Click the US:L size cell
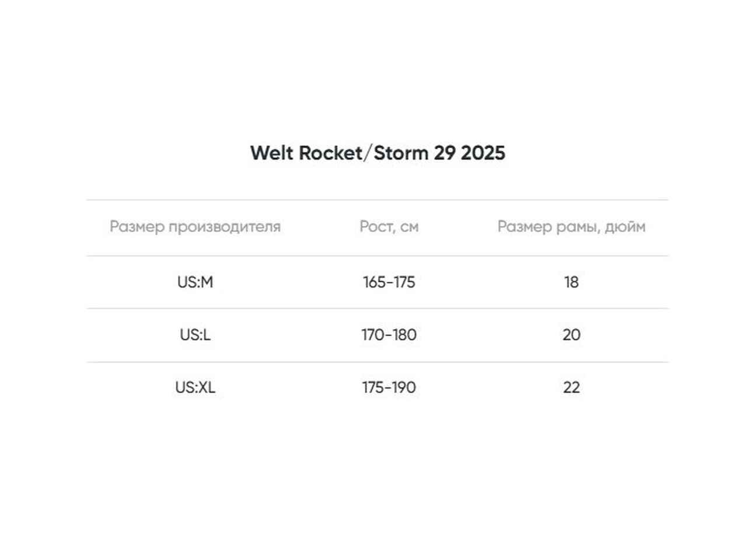The height and width of the screenshot is (560, 747). (195, 335)
